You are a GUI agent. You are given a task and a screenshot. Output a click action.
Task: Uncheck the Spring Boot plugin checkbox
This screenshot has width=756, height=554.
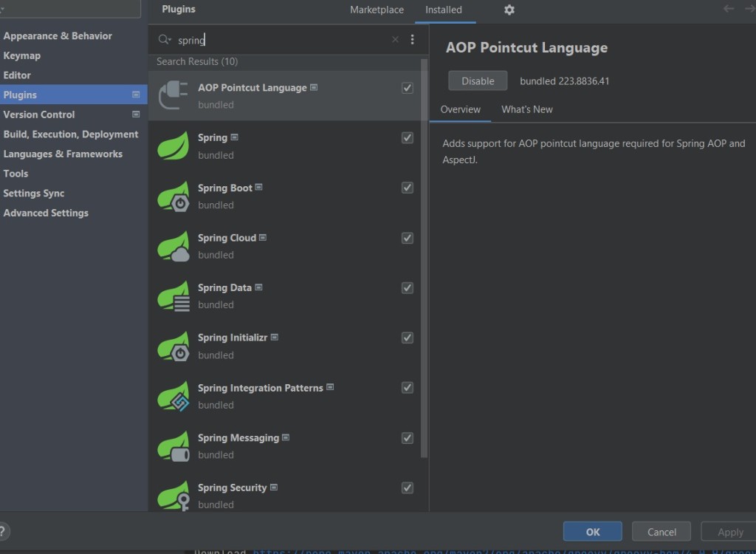pos(407,188)
